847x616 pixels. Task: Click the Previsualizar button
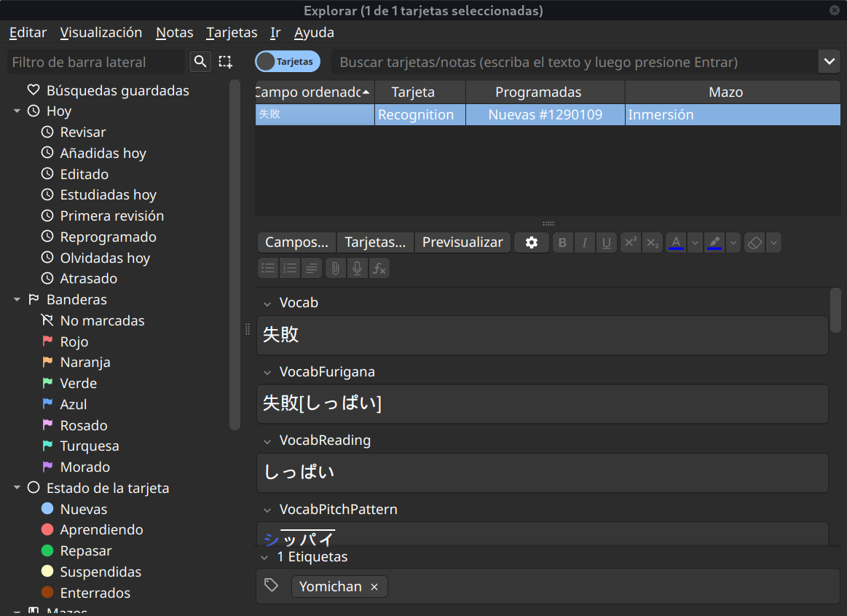click(x=462, y=242)
